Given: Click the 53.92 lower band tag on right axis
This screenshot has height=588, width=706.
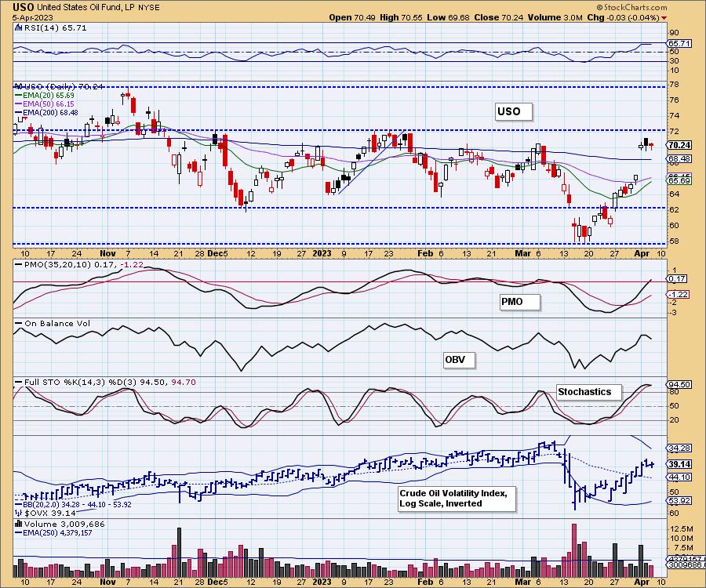Looking at the screenshot, I should pos(679,501).
